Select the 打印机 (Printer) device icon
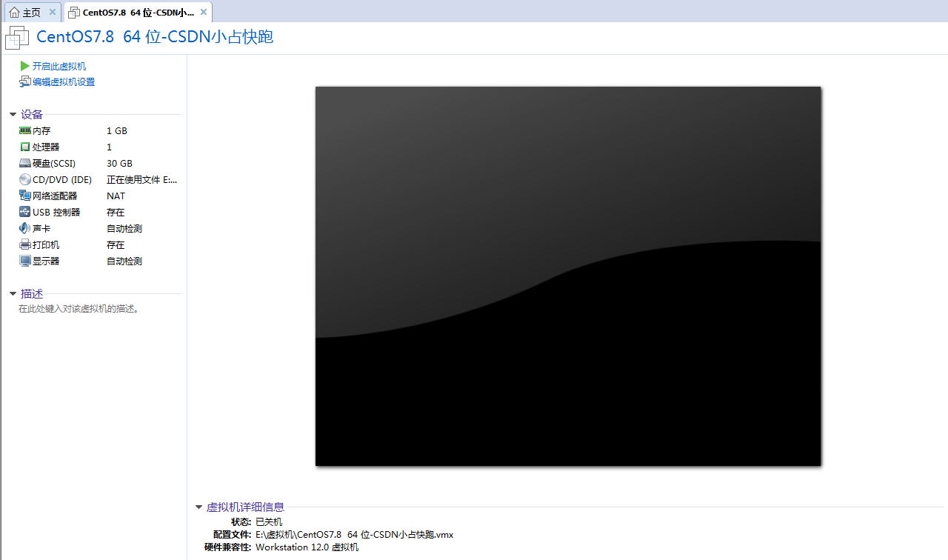The image size is (948, 560). [x=24, y=244]
